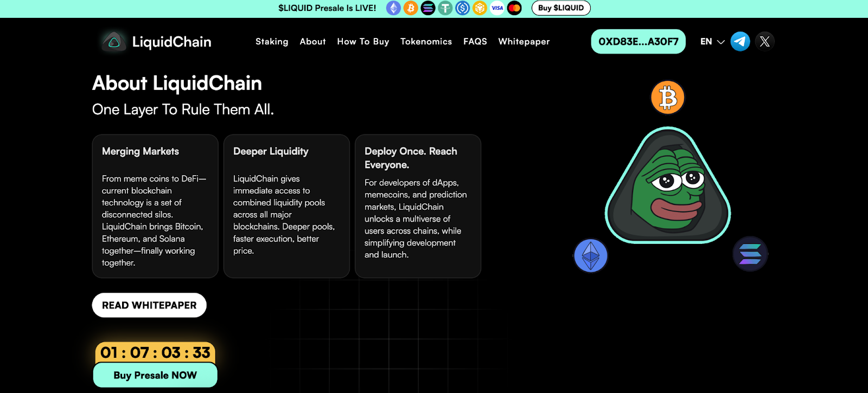Open the X (Twitter) profile icon
Screen dimensions: 868x393
coord(764,42)
